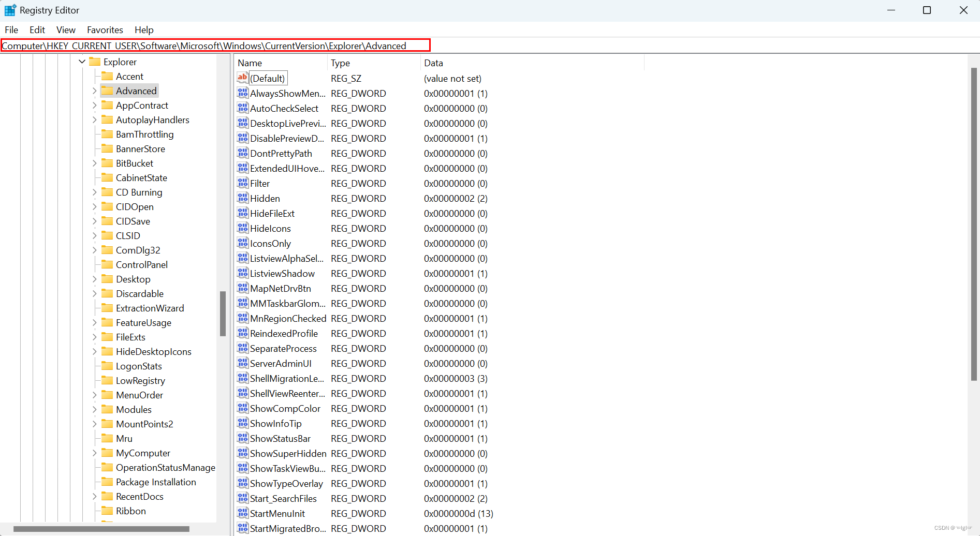Open the FileExts registry key
Viewport: 980px width, 536px height.
point(130,337)
